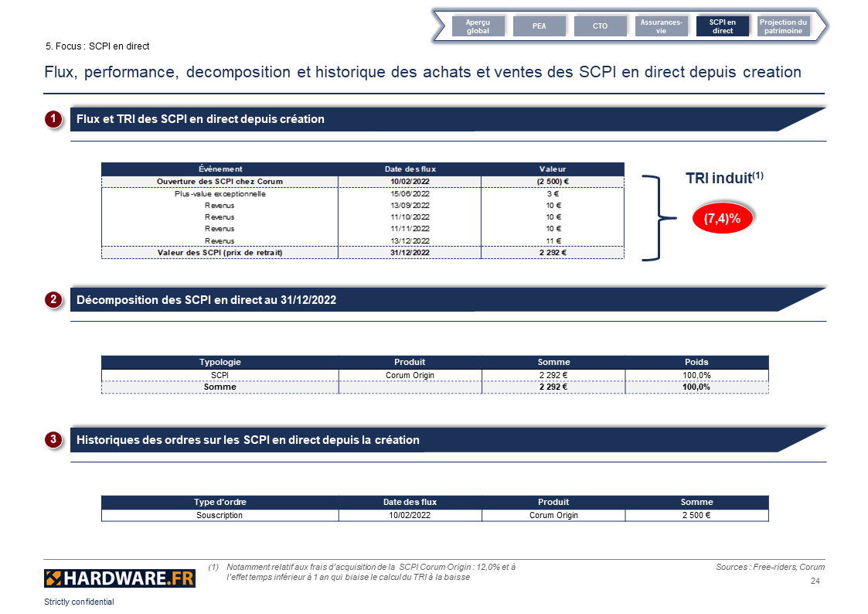
Task: Select the date 11/10/2022 cell
Action: click(x=410, y=217)
